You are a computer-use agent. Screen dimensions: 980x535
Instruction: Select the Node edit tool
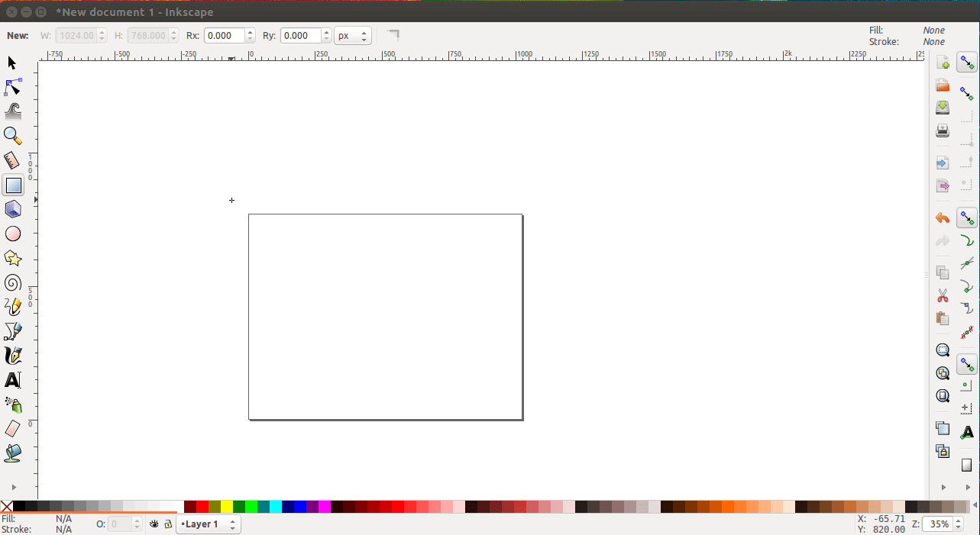coord(12,87)
